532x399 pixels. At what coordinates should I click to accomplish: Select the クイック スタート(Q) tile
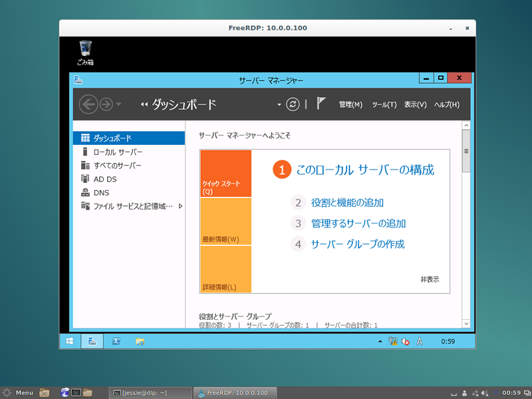pos(226,174)
